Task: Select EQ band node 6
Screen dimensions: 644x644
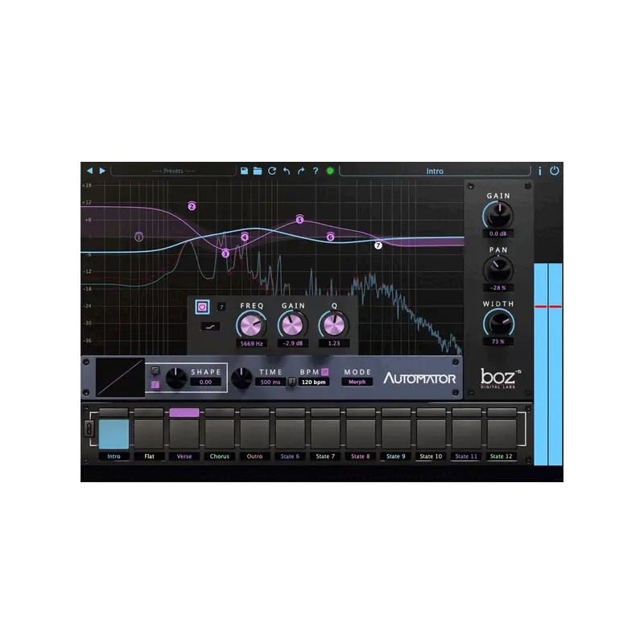Action: tap(330, 237)
